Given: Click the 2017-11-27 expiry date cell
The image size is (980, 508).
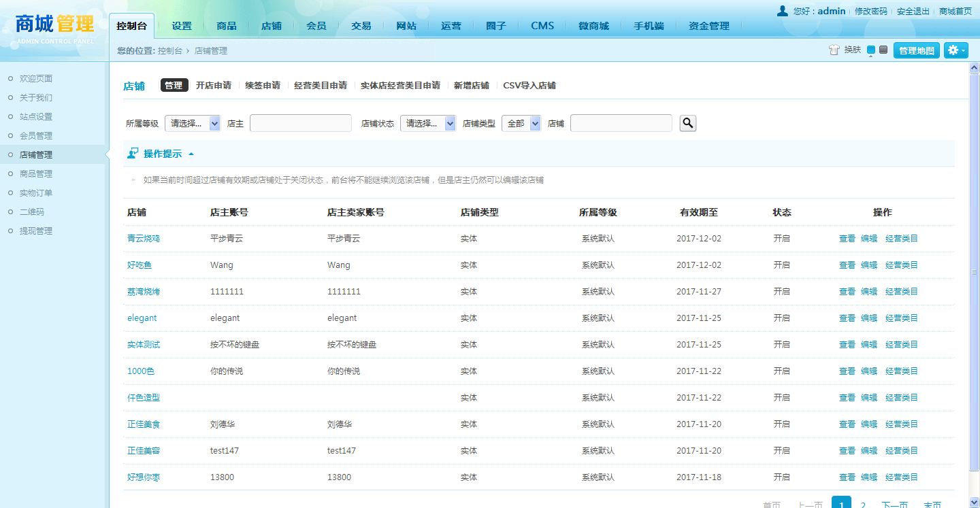Looking at the screenshot, I should click(699, 292).
